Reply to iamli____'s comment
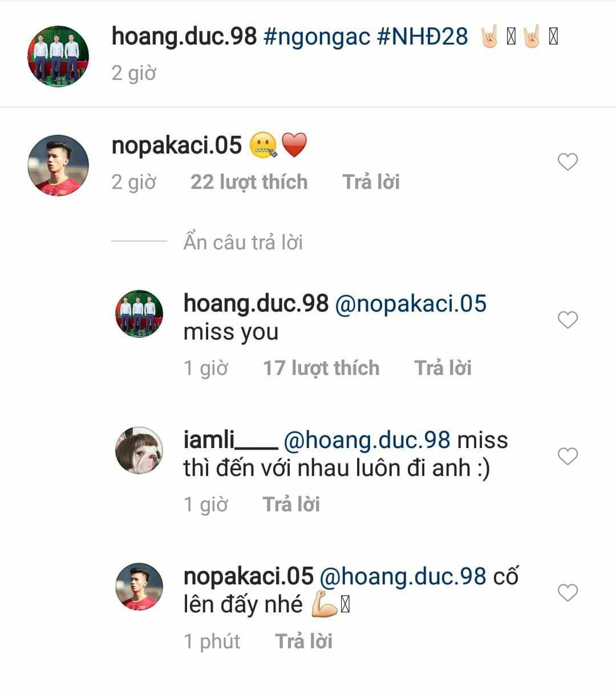Viewport: 616px width, 694px height. coord(291,505)
